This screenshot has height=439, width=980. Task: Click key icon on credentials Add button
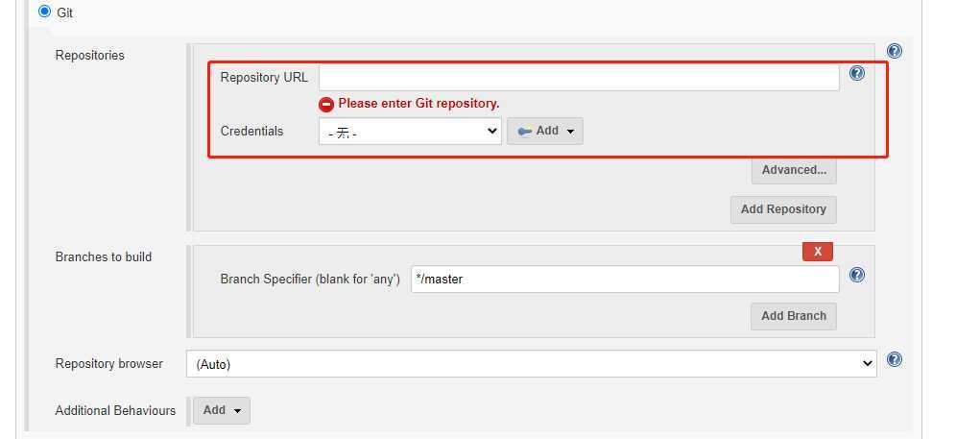525,132
